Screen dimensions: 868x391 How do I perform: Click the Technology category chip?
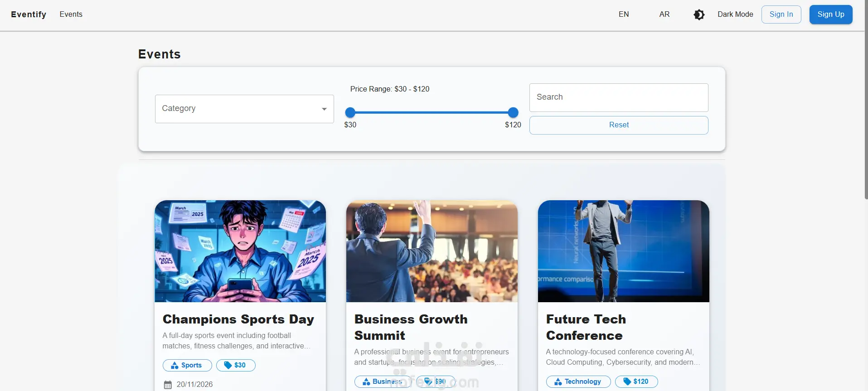pos(578,381)
